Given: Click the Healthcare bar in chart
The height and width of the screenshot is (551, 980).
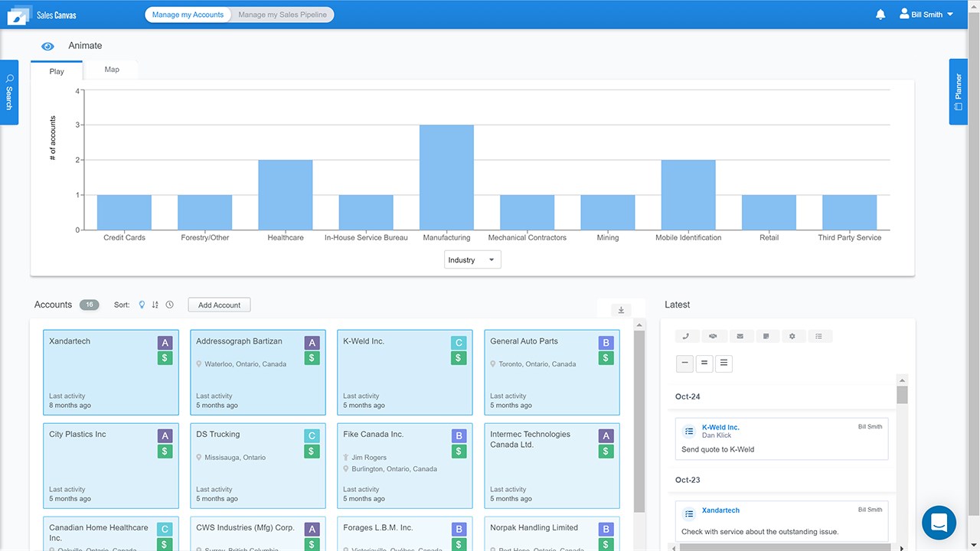Looking at the screenshot, I should pyautogui.click(x=286, y=195).
